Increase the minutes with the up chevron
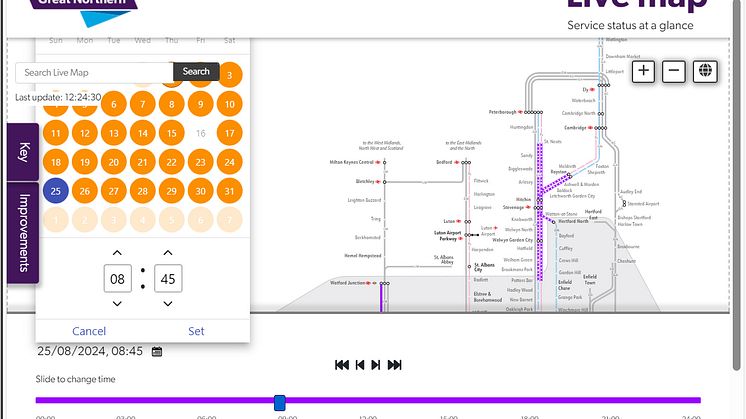This screenshot has height=419, width=746. (x=168, y=253)
